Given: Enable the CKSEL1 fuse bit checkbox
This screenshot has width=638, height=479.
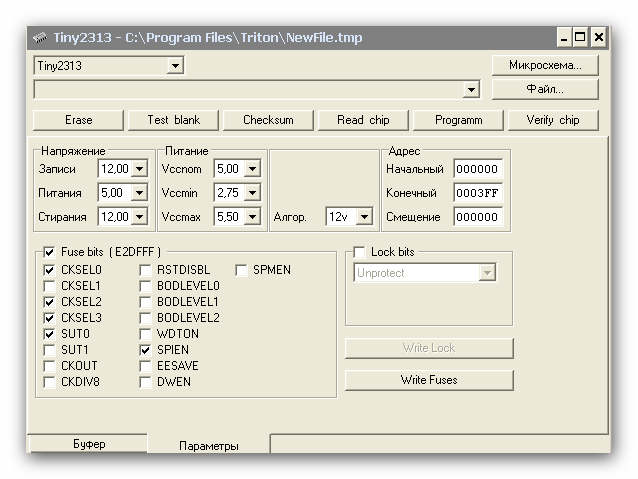Looking at the screenshot, I should coord(50,286).
